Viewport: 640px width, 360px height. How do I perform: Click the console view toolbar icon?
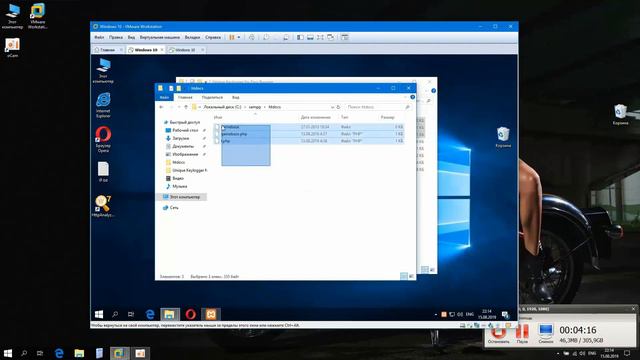(345, 37)
